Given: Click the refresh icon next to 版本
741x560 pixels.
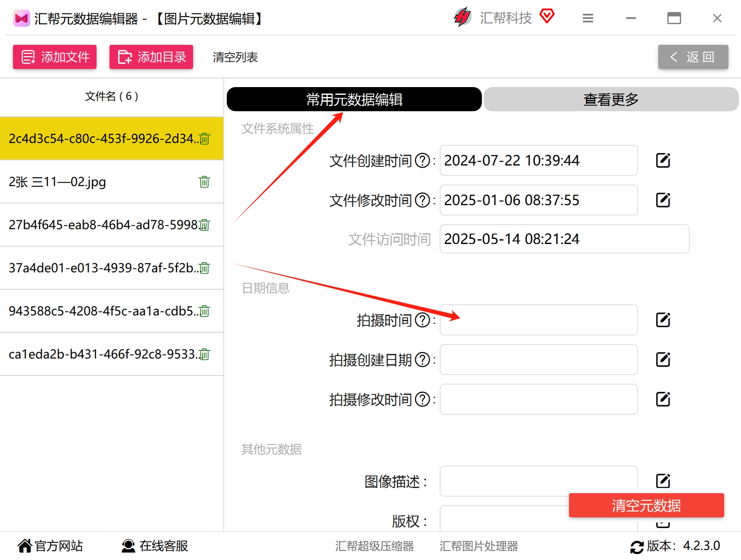Looking at the screenshot, I should point(637,547).
